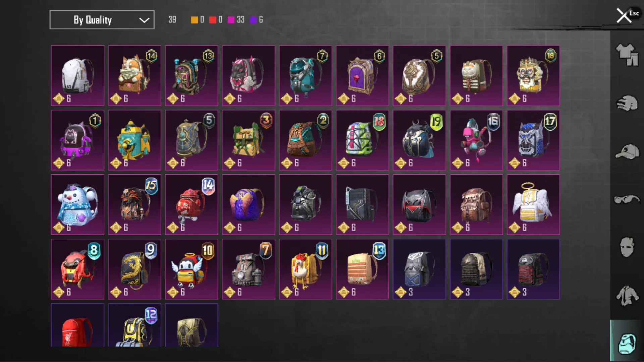Open the outfits category icon
The height and width of the screenshot is (362, 644).
(627, 55)
